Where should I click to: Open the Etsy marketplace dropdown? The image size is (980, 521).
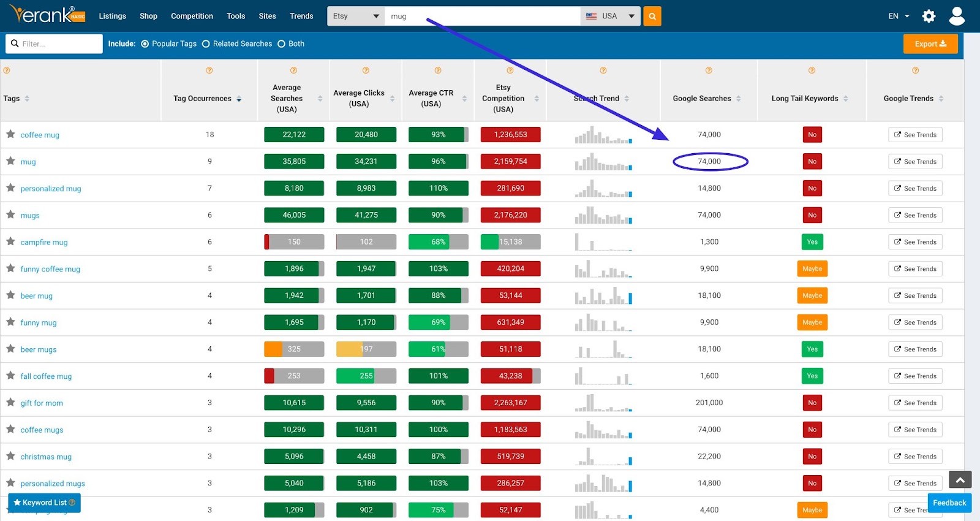tap(356, 16)
